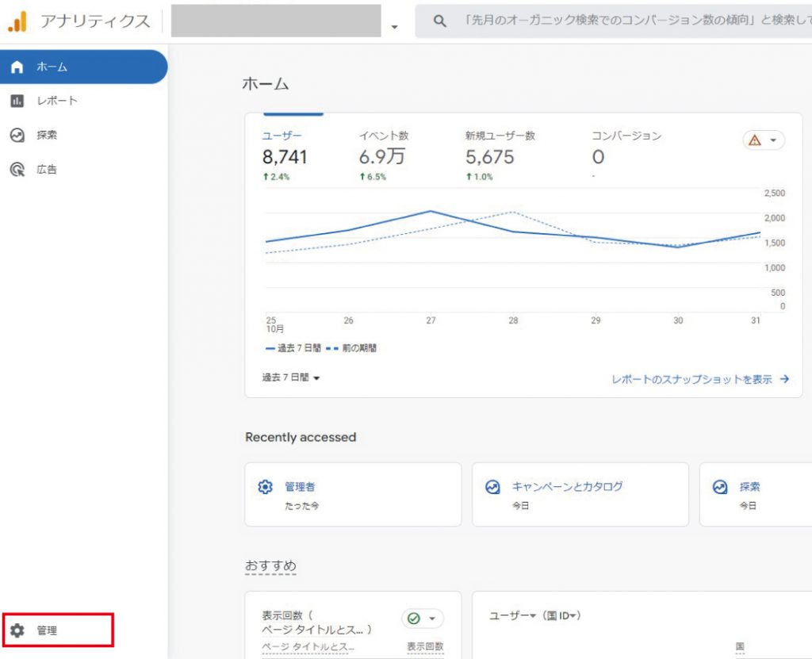The width and height of the screenshot is (812, 659).
Task: Click the 6.9万 event count value
Action: point(382,156)
